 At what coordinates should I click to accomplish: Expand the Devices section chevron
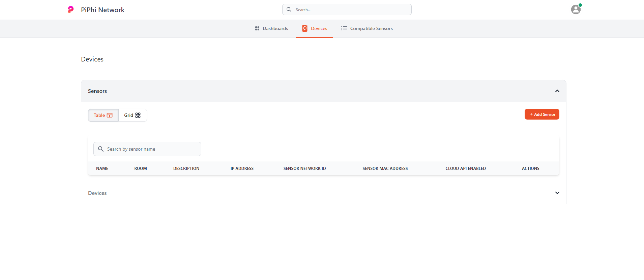[x=557, y=193]
